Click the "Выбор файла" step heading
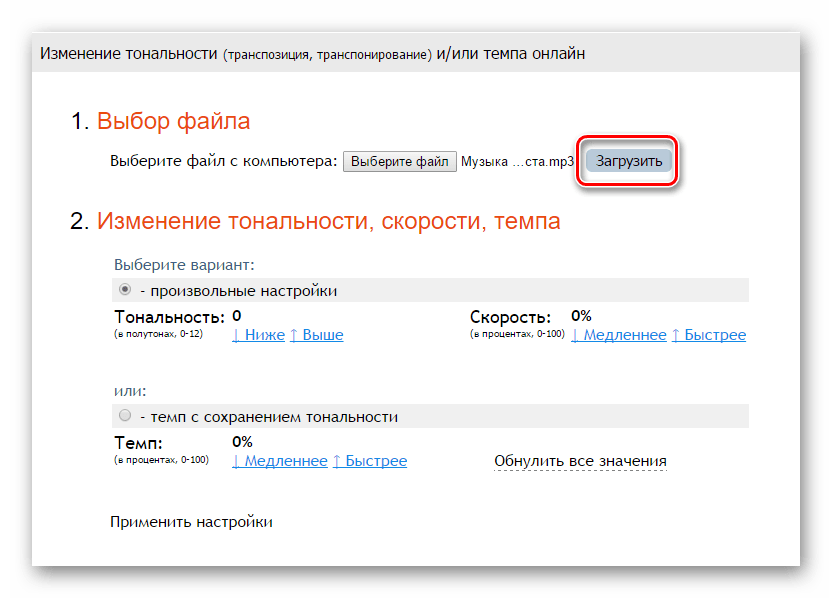The image size is (832, 598). pyautogui.click(x=173, y=121)
